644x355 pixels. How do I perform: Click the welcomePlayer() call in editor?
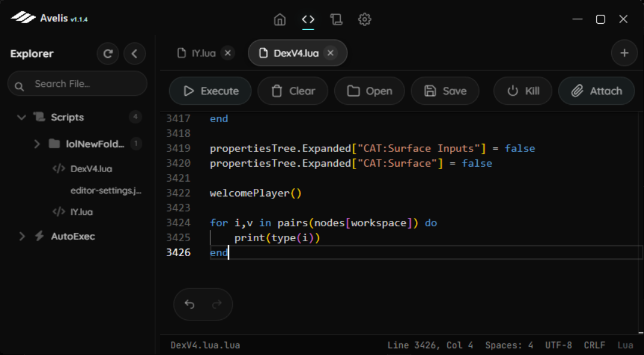(256, 194)
